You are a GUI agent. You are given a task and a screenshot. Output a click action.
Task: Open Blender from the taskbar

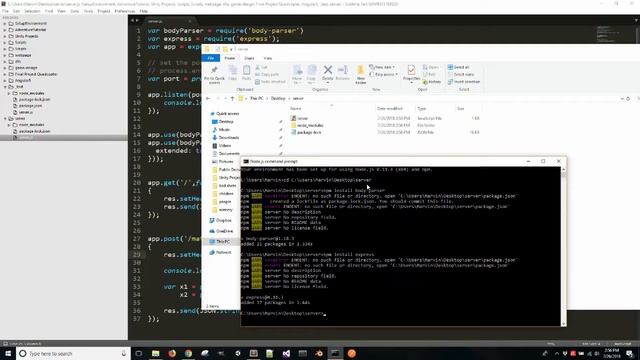tap(319, 353)
